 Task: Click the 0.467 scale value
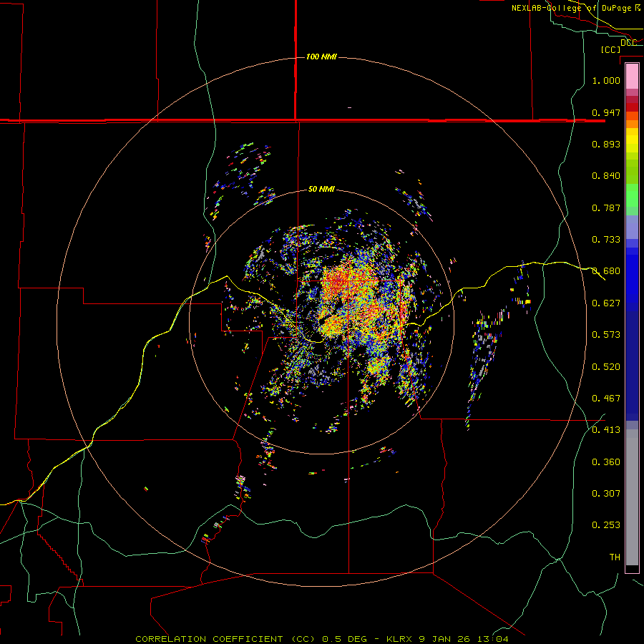606,399
